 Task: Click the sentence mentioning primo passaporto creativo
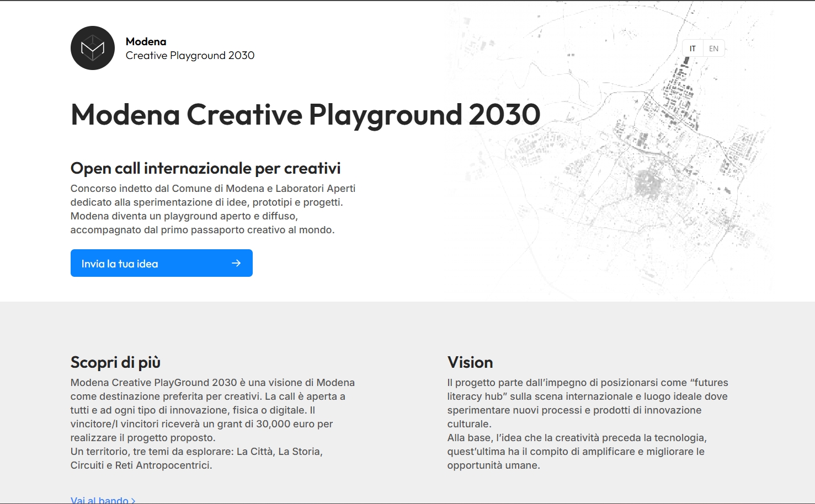click(202, 230)
